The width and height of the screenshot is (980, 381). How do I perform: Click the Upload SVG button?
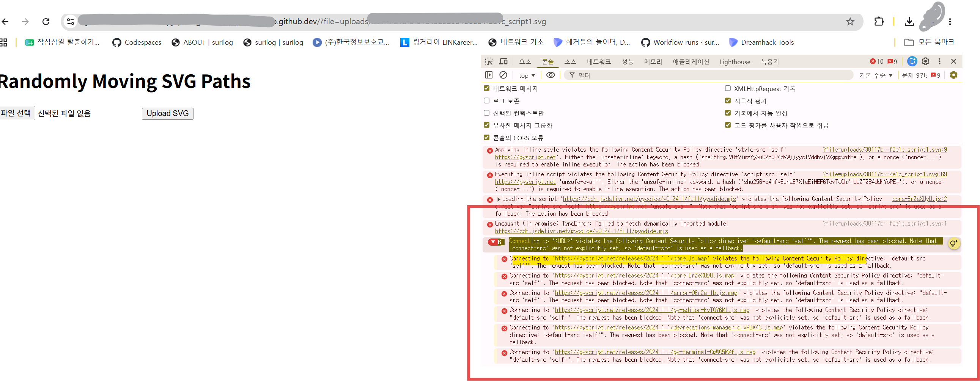[168, 113]
